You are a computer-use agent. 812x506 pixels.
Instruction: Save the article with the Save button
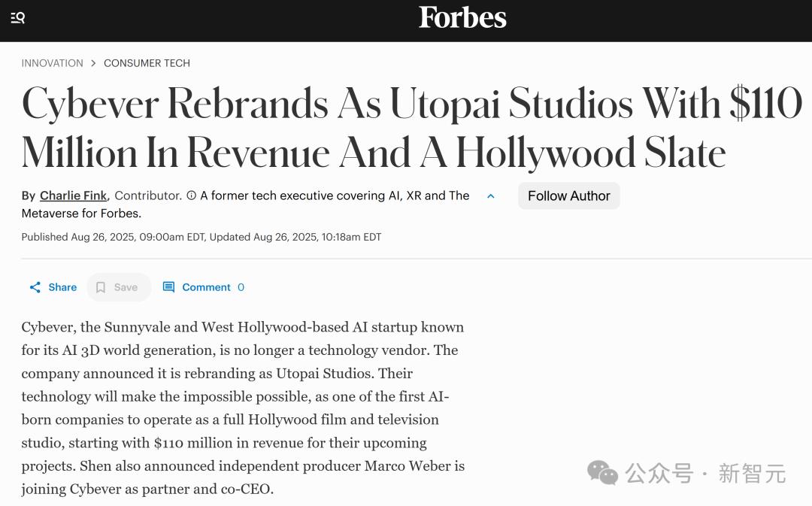(x=119, y=287)
